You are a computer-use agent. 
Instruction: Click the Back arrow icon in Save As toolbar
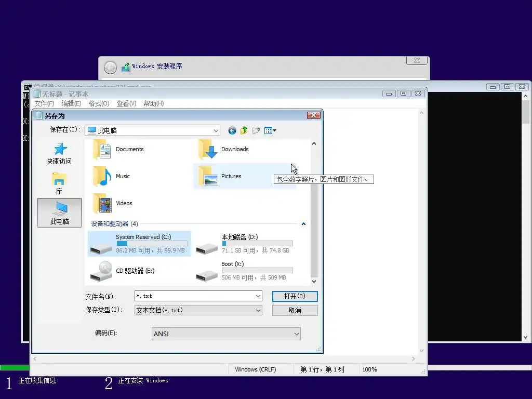232,130
